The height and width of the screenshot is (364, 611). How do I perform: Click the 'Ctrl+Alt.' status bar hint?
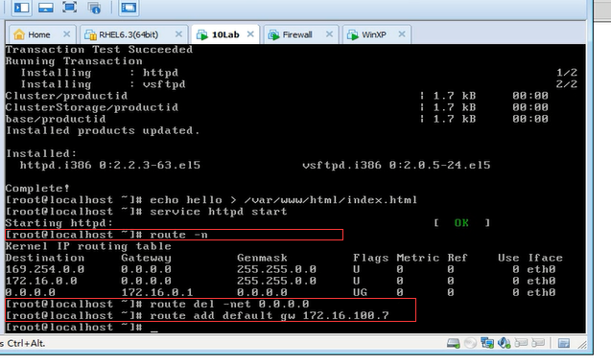coord(26,343)
